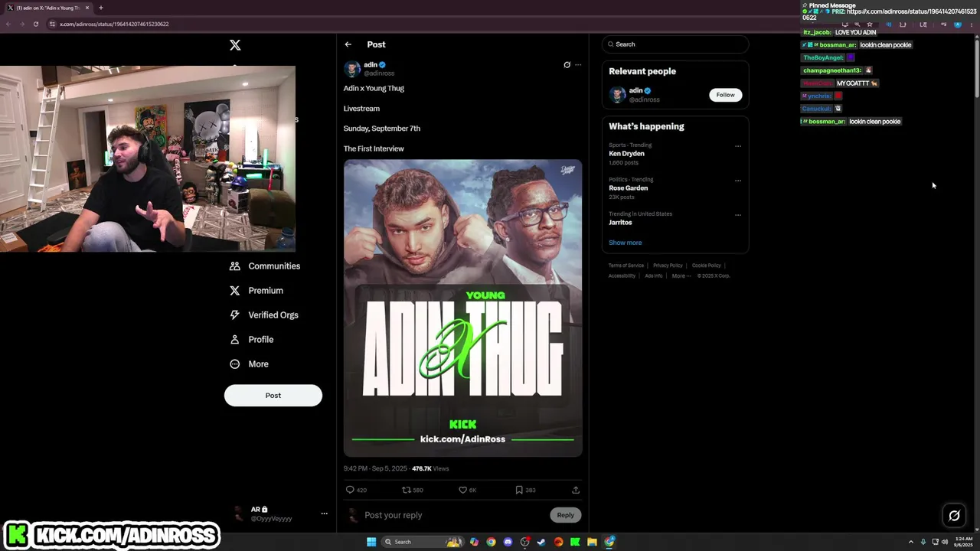Click the Grok icon on the post

point(567,65)
